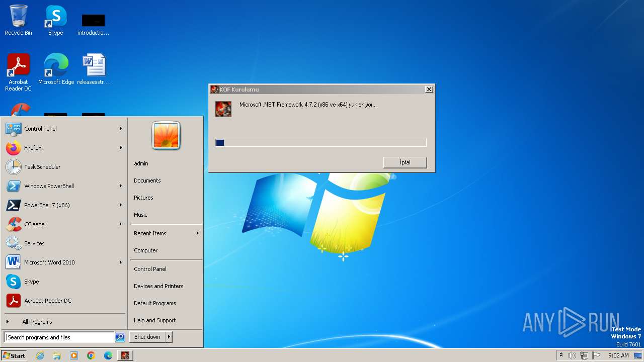Click the Windows PowerShell icon

[14, 186]
